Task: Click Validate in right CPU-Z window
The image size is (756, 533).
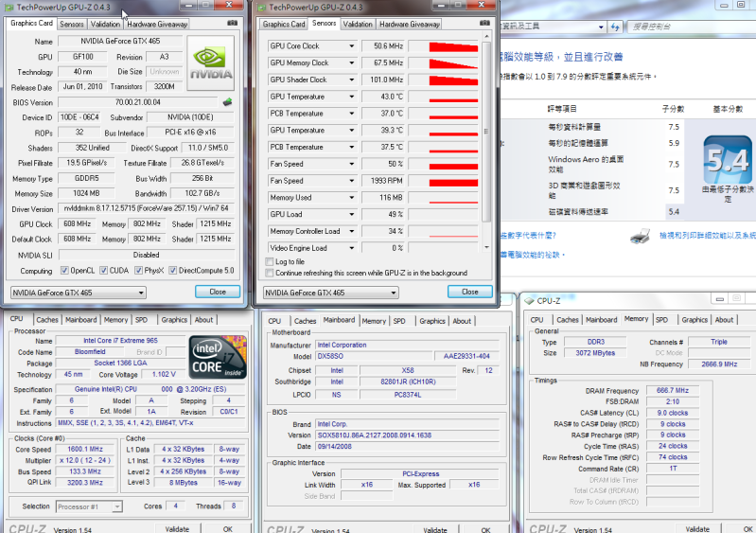Action: tap(697, 528)
